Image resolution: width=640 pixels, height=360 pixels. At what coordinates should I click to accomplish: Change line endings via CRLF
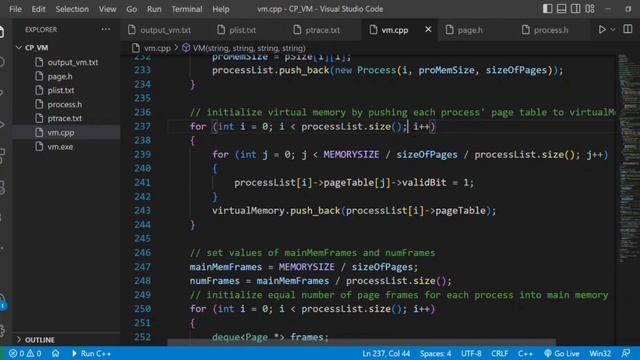(x=500, y=353)
